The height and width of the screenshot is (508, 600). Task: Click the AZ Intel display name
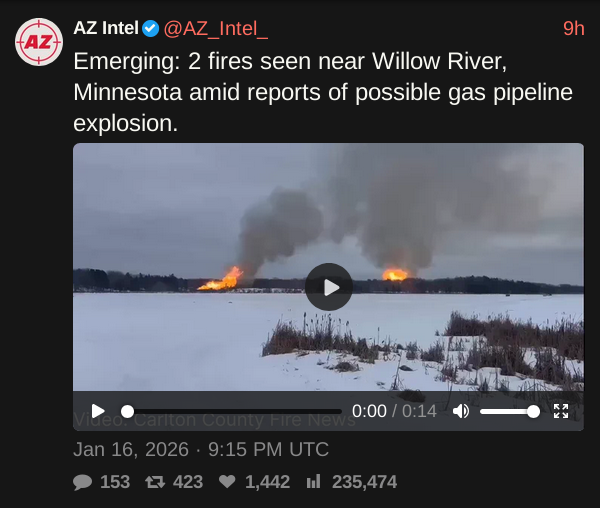106,28
